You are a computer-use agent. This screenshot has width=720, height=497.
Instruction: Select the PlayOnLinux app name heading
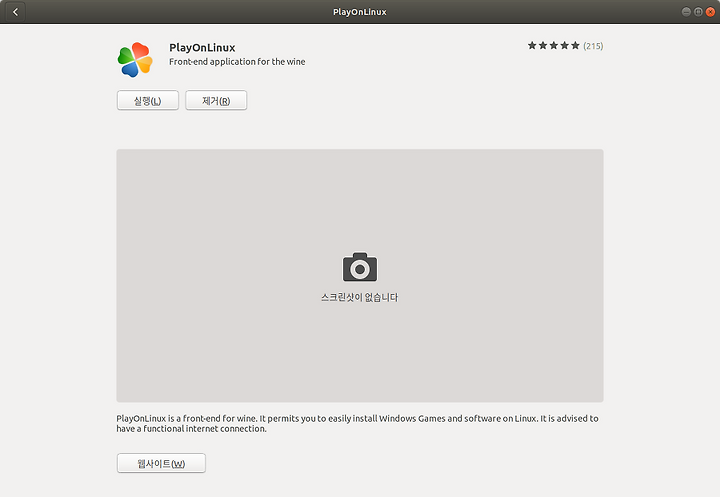click(x=202, y=48)
